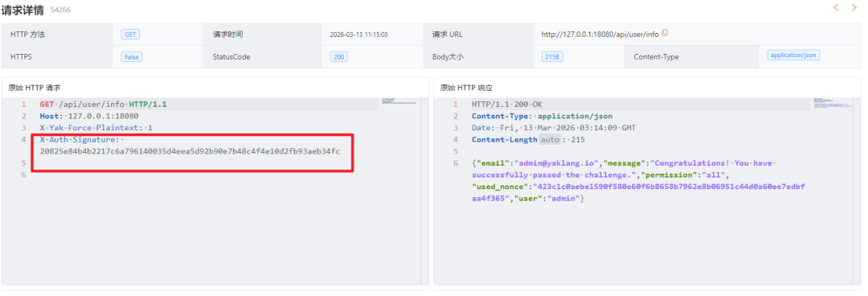Click the application/json content-type tag
The image size is (868, 296).
point(793,55)
